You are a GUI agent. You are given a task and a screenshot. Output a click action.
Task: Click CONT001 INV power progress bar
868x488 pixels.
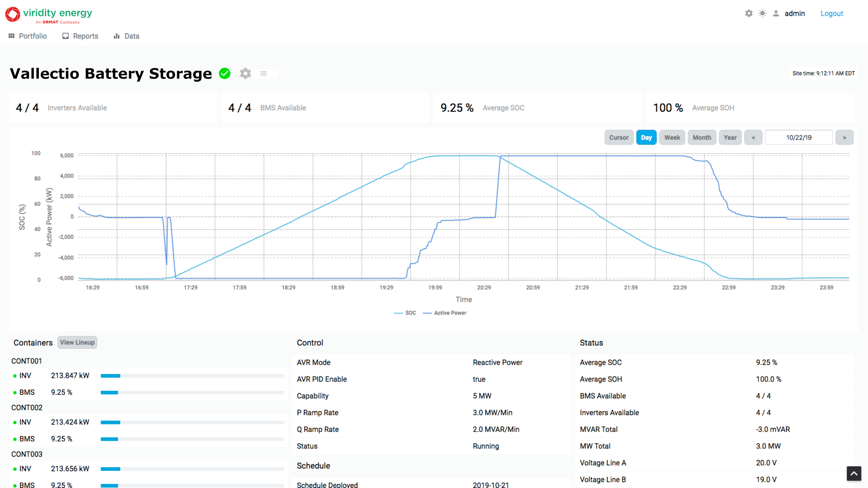[192, 376]
